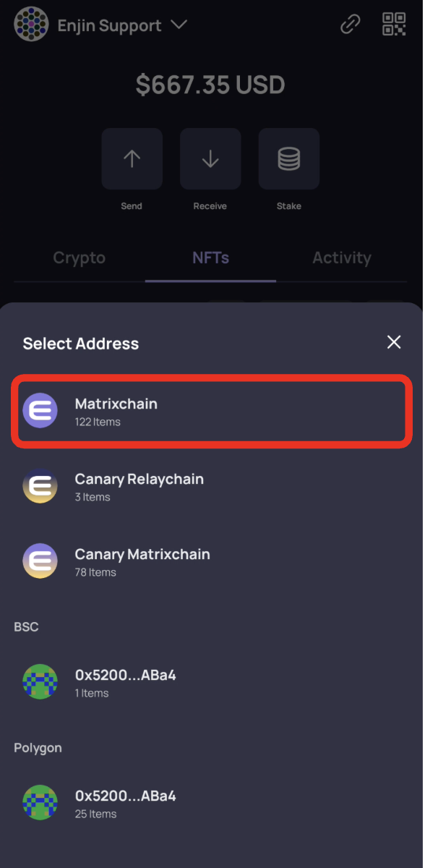
Task: Tap the link icon in the top bar
Action: 350,24
